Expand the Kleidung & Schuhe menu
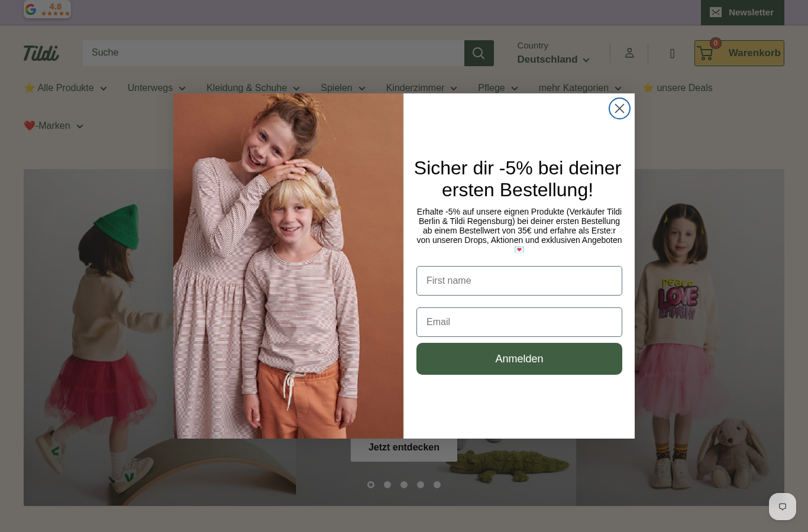Image resolution: width=808 pixels, height=532 pixels. (253, 88)
